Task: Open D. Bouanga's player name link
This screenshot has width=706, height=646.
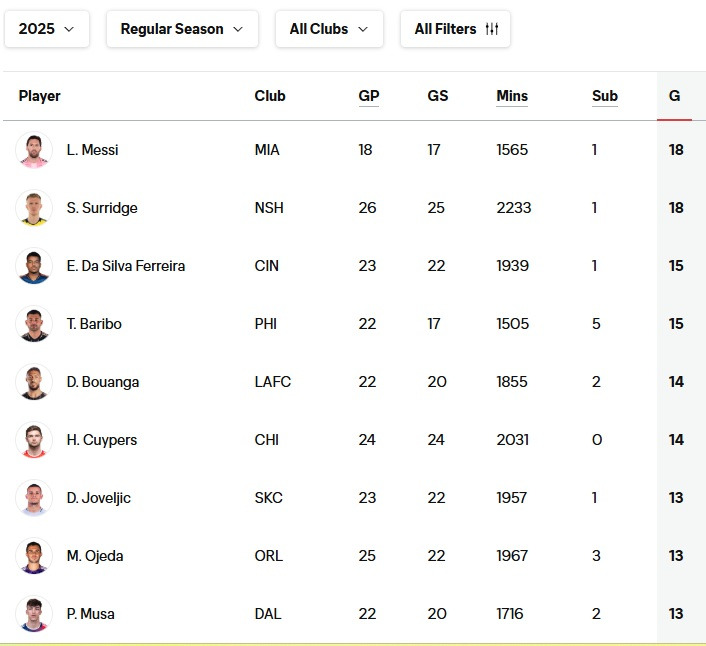Action: tap(103, 382)
